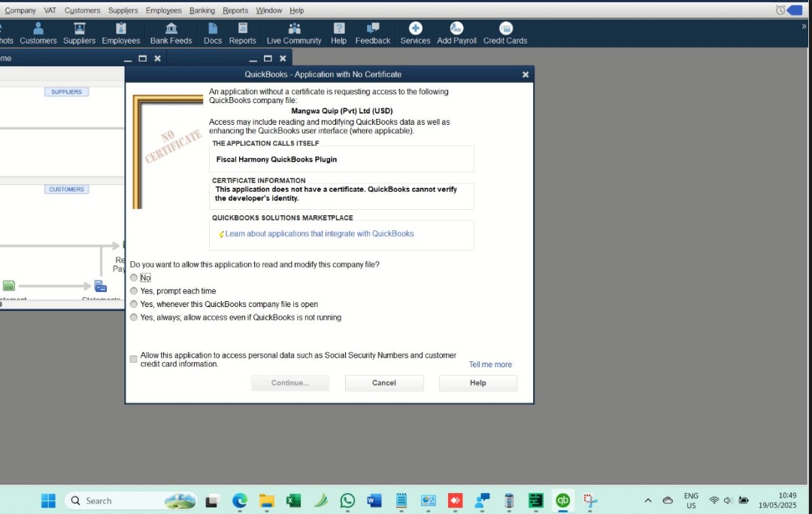812x514 pixels.
Task: Open Excel from taskbar
Action: (x=293, y=500)
